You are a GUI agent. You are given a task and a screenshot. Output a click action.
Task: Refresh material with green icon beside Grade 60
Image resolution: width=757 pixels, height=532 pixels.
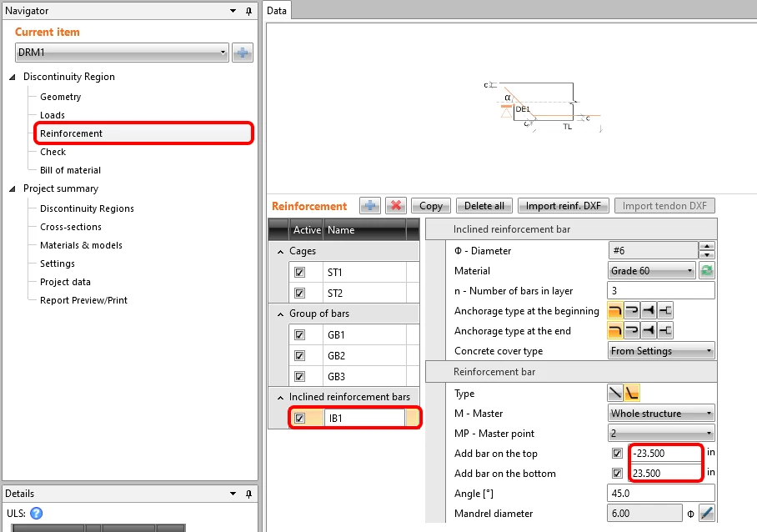[x=707, y=271]
